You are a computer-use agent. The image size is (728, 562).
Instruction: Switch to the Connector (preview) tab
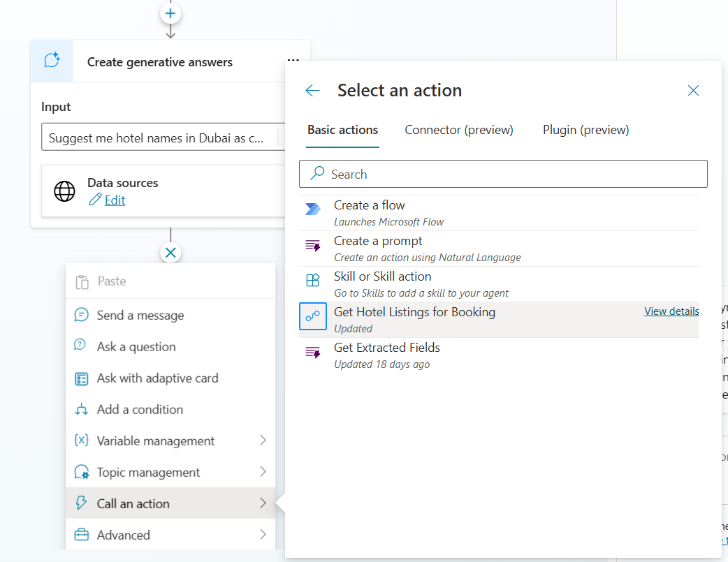click(459, 130)
